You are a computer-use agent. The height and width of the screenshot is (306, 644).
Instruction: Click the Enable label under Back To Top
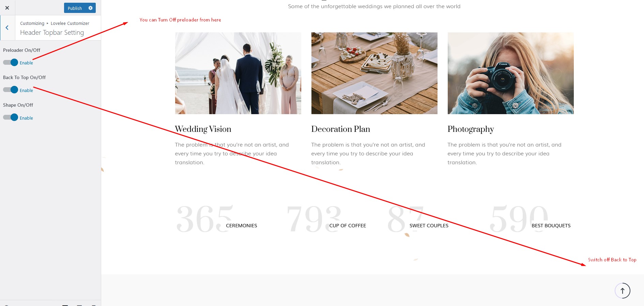click(26, 91)
